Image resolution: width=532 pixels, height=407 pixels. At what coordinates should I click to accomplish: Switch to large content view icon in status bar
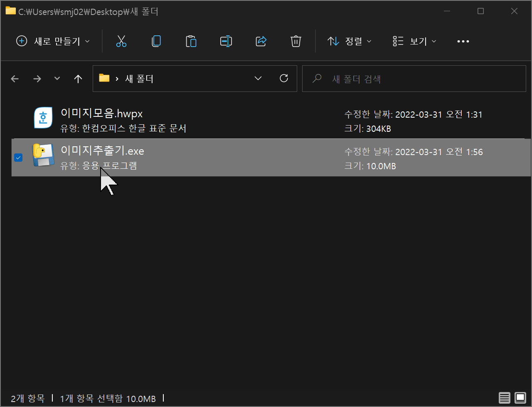(520, 398)
